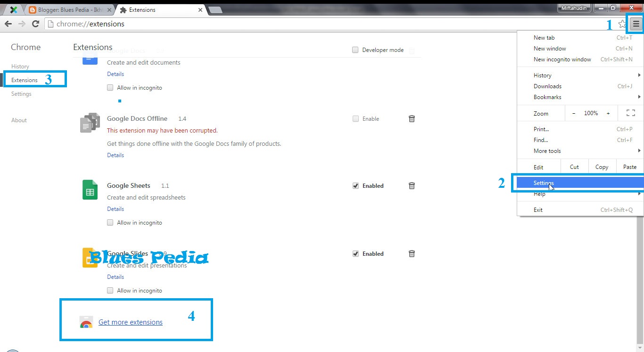This screenshot has width=644, height=352.
Task: Click the Google Docs Offline icon
Action: pyautogui.click(x=90, y=123)
